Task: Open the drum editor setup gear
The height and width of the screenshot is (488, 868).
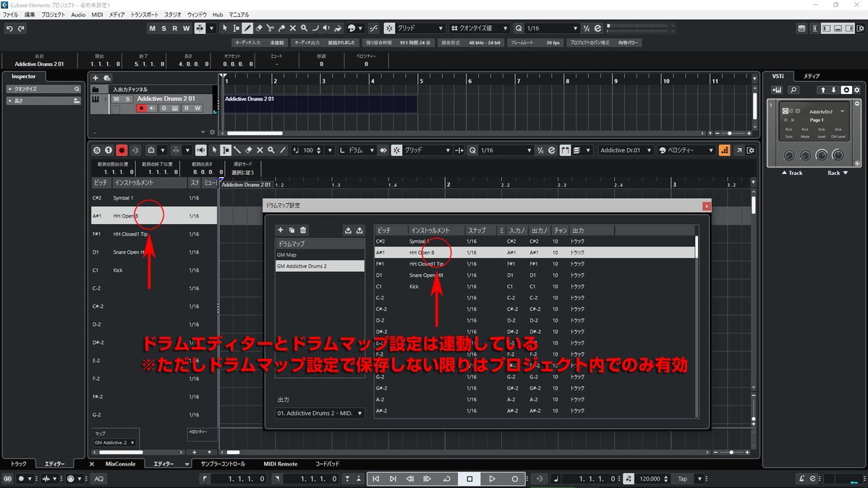Action: coord(750,150)
